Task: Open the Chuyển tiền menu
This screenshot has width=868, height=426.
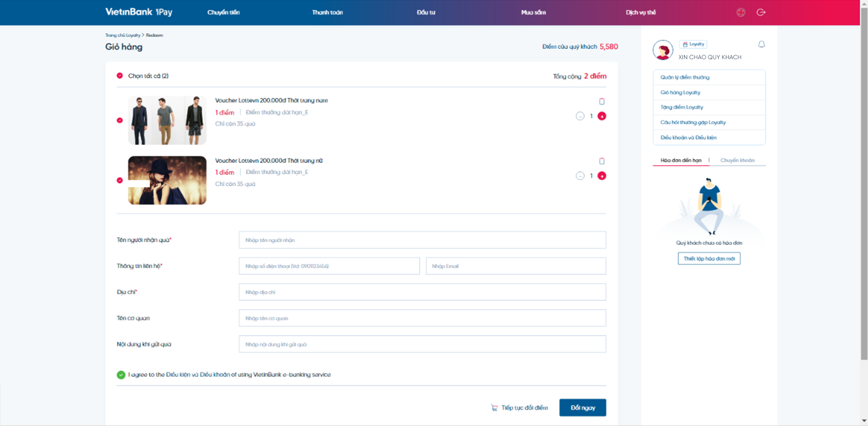Action: (x=224, y=12)
